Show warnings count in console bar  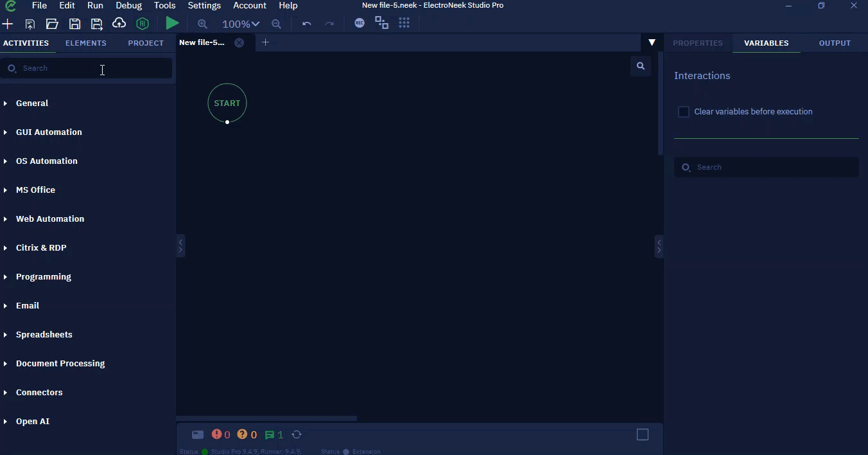(x=247, y=434)
